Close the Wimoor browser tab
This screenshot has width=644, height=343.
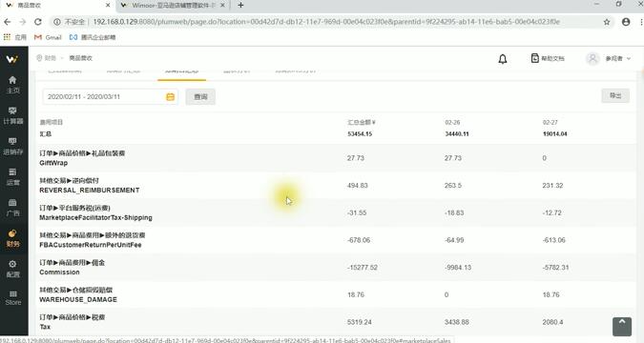click(222, 6)
